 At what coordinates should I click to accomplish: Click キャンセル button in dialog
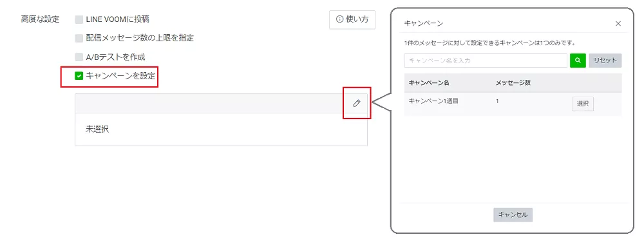pos(513,215)
